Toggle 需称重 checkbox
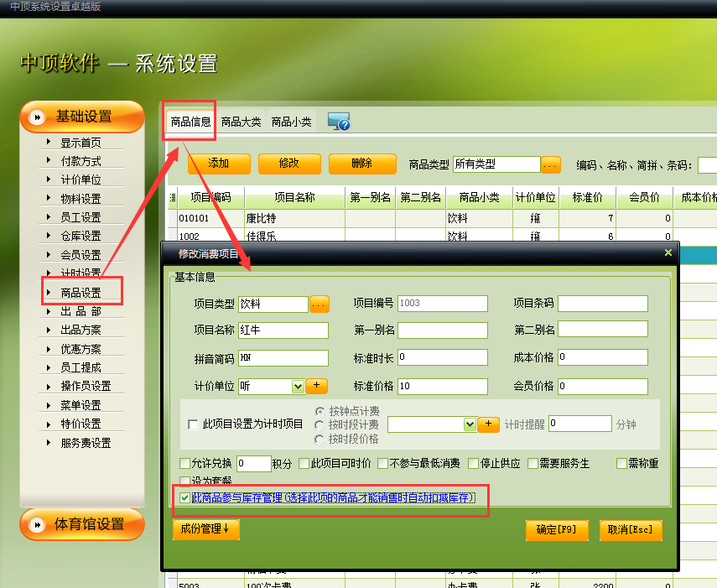Viewport: 717px width, 588px height. [621, 464]
